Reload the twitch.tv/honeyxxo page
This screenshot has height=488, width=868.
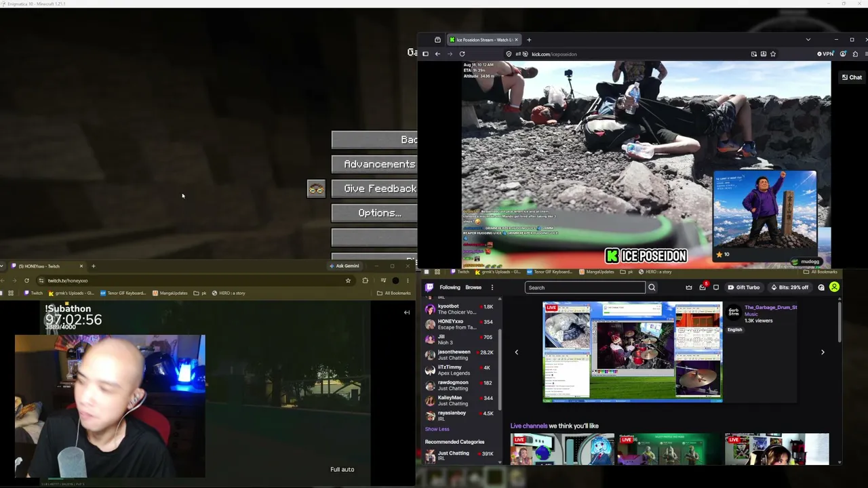pyautogui.click(x=26, y=281)
